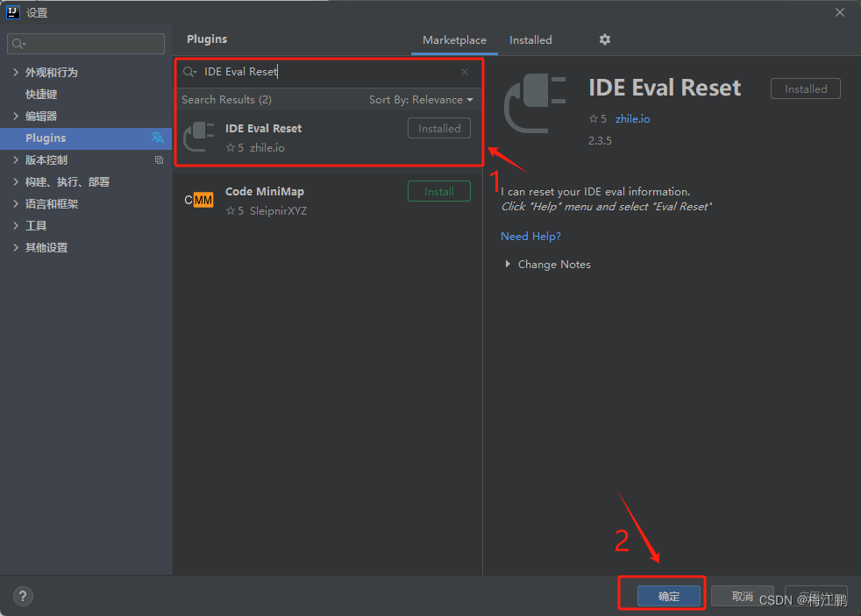Screen dimensions: 861x616
Task: Expand the 版本控制 settings node
Action: (x=16, y=159)
